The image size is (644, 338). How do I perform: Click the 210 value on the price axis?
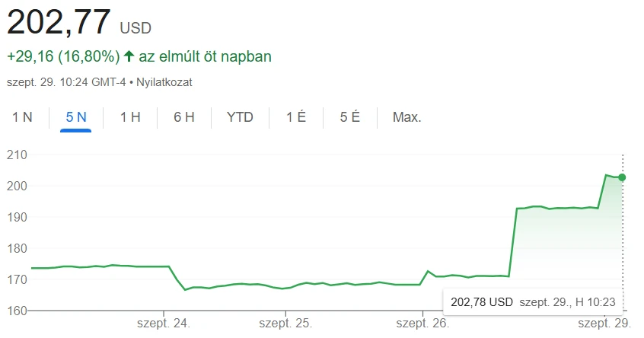click(x=17, y=155)
